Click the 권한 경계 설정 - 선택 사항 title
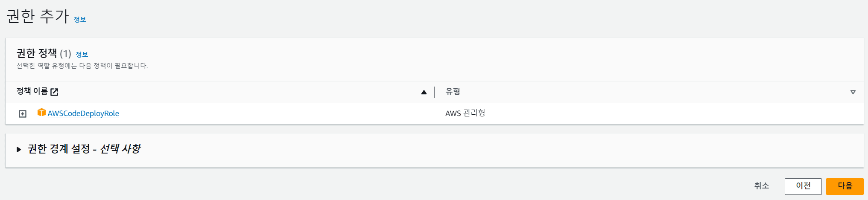This screenshot has width=868, height=200. click(84, 149)
